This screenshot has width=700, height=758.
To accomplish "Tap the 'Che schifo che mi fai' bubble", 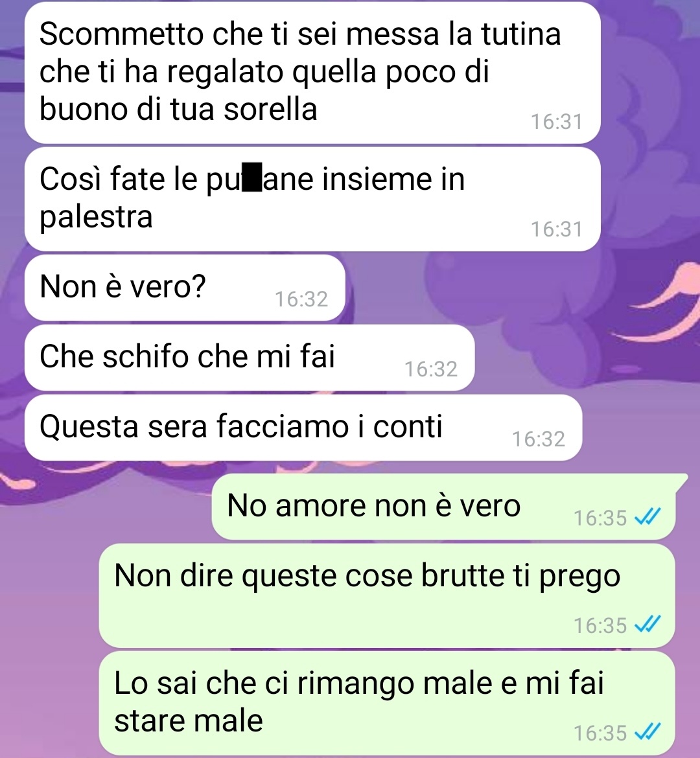I will click(x=250, y=358).
